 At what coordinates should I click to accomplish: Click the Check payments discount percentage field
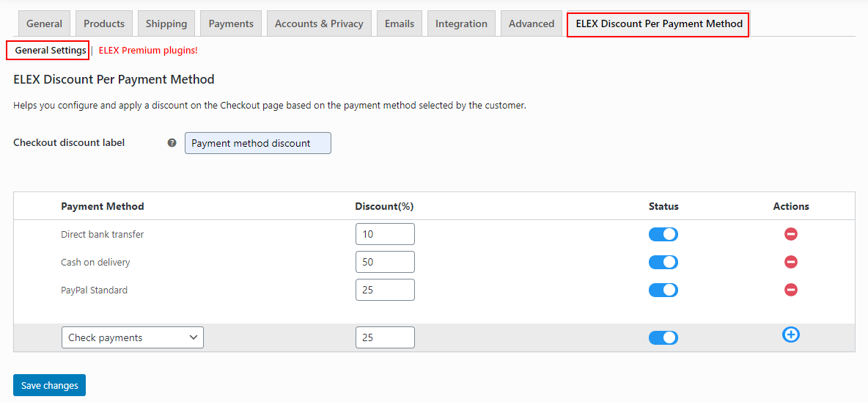pyautogui.click(x=385, y=337)
